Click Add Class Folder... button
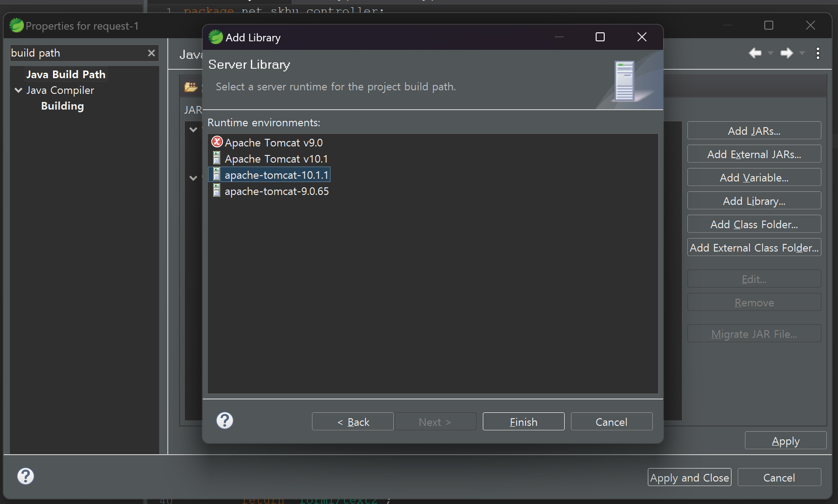Screen dimensions: 838x504 pyautogui.click(x=754, y=224)
